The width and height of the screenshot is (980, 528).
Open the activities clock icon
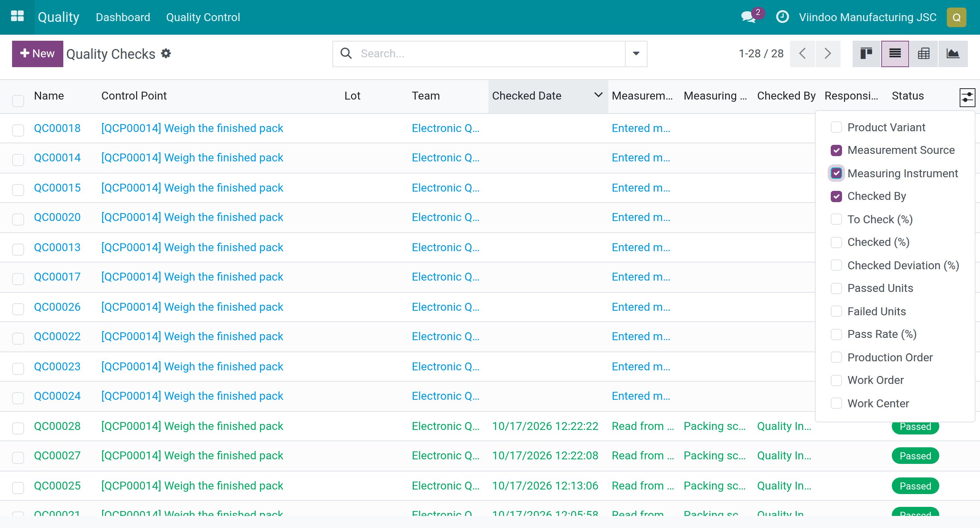click(782, 17)
